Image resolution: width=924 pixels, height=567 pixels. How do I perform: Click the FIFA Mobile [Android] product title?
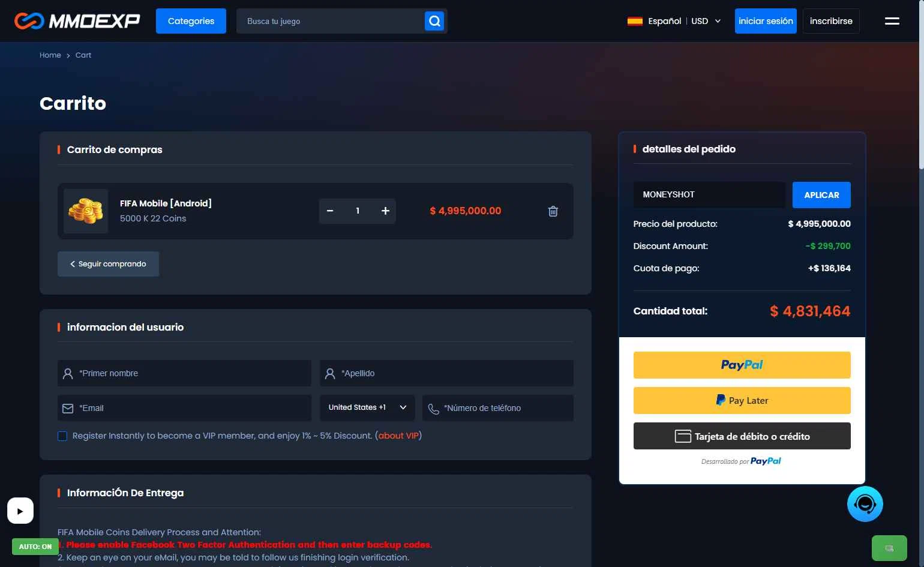coord(166,203)
